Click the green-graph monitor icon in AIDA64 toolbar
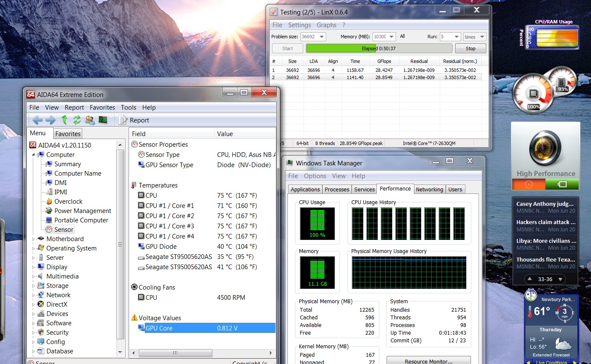The image size is (591, 364). click(103, 120)
